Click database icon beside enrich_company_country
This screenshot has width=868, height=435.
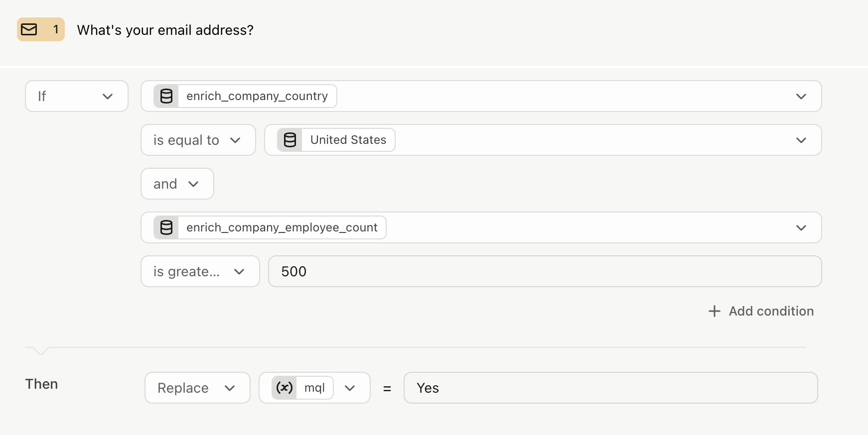click(166, 96)
